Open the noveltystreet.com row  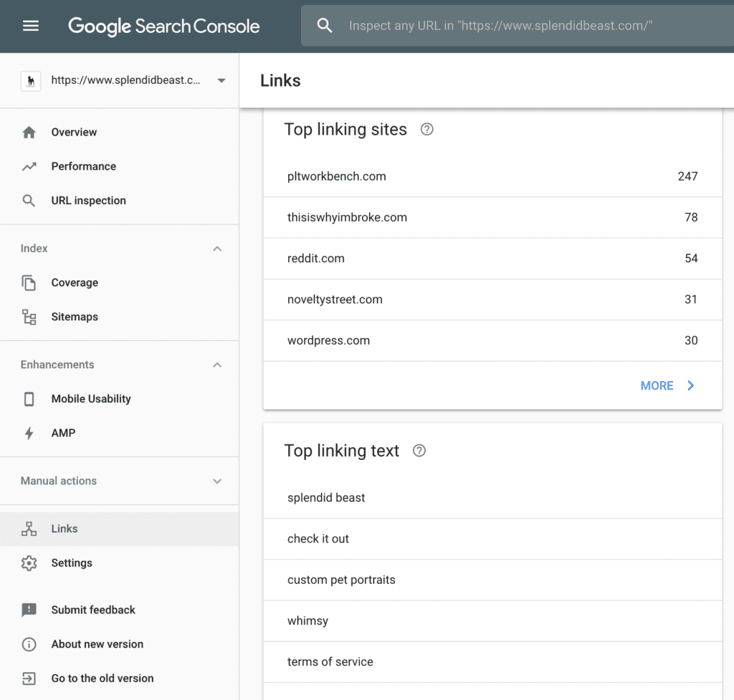click(x=492, y=300)
